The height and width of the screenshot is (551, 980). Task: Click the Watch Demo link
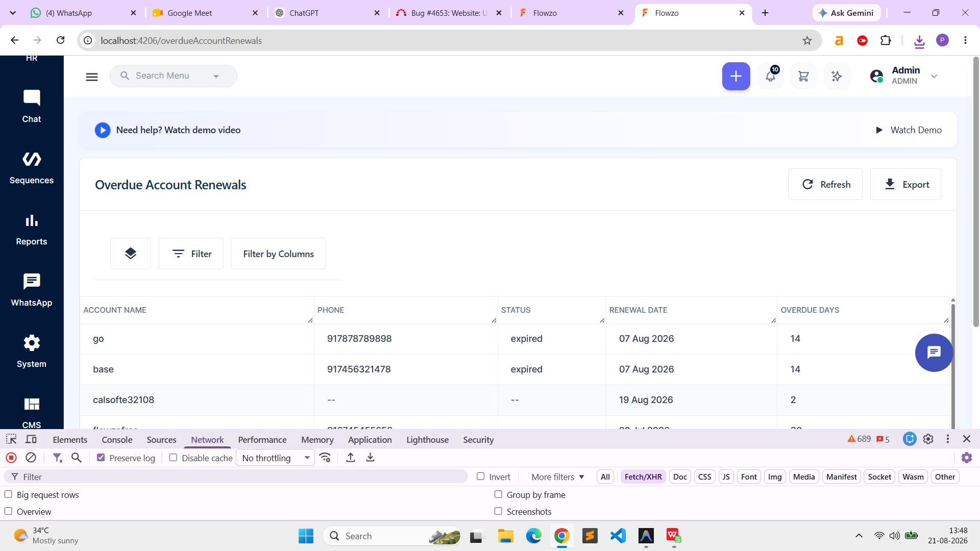(909, 130)
